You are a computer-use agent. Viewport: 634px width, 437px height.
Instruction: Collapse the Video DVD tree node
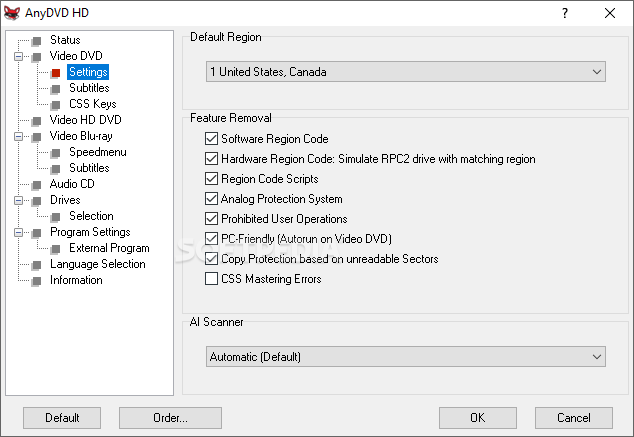click(18, 56)
